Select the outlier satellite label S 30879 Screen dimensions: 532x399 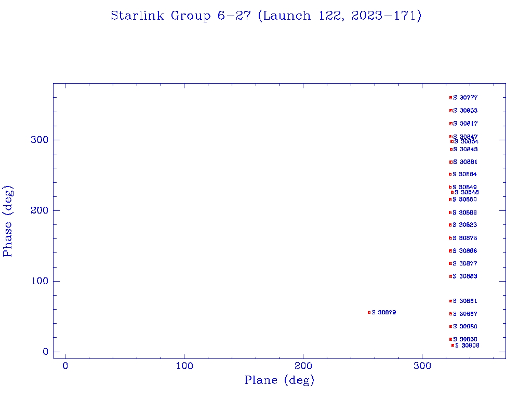[384, 312]
